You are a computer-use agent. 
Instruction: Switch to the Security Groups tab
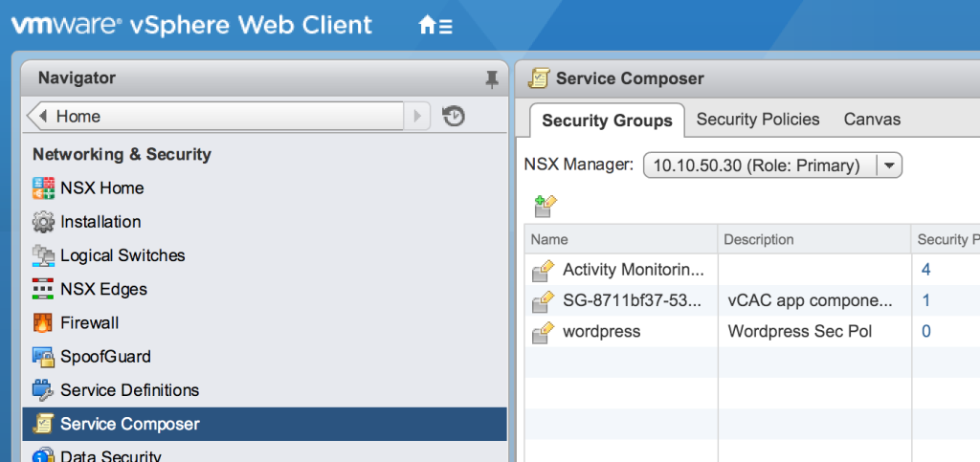coord(607,120)
